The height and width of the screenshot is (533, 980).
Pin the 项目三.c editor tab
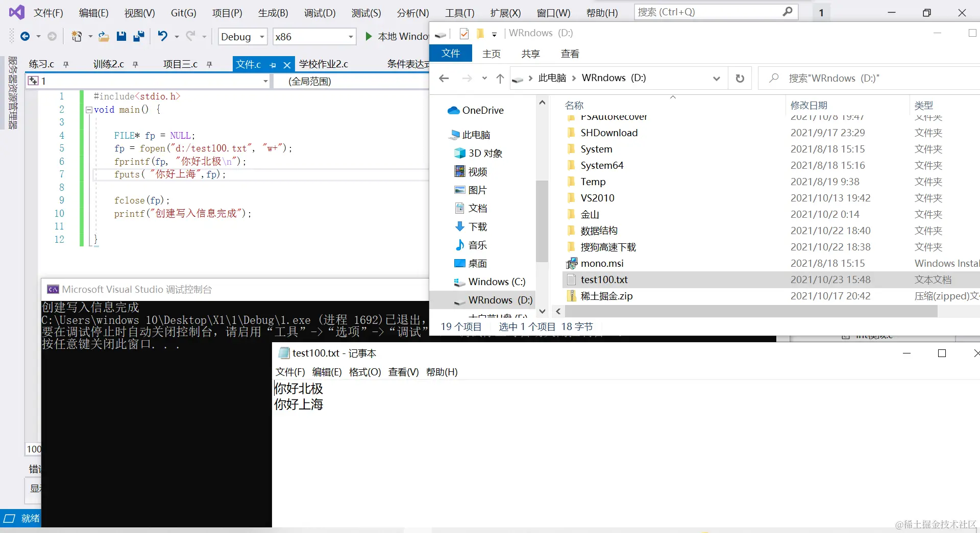[209, 64]
